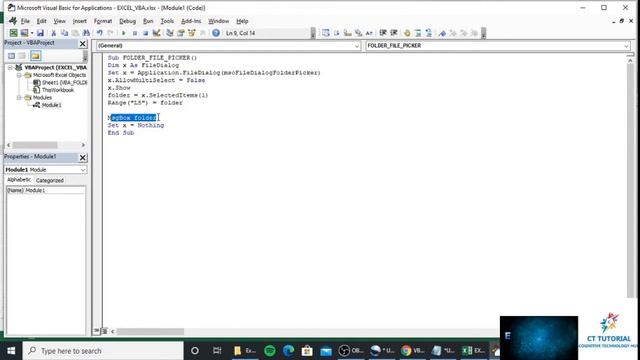Image resolution: width=640 pixels, height=360 pixels.
Task: Open the Debug menu
Action: click(127, 21)
